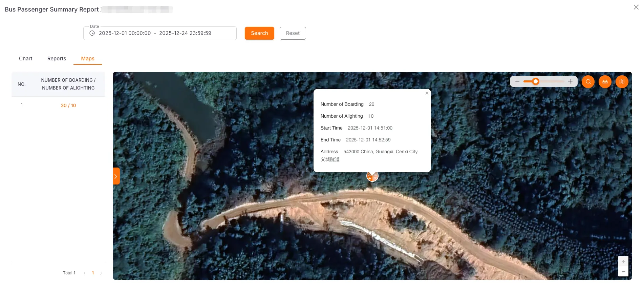
Task: Click the plus icon beside the slider
Action: tap(570, 81)
